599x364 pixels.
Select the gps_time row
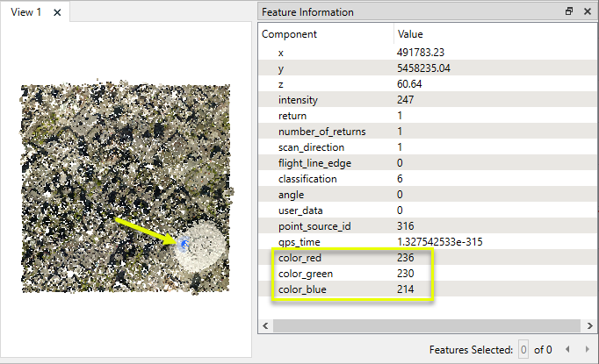(x=428, y=242)
